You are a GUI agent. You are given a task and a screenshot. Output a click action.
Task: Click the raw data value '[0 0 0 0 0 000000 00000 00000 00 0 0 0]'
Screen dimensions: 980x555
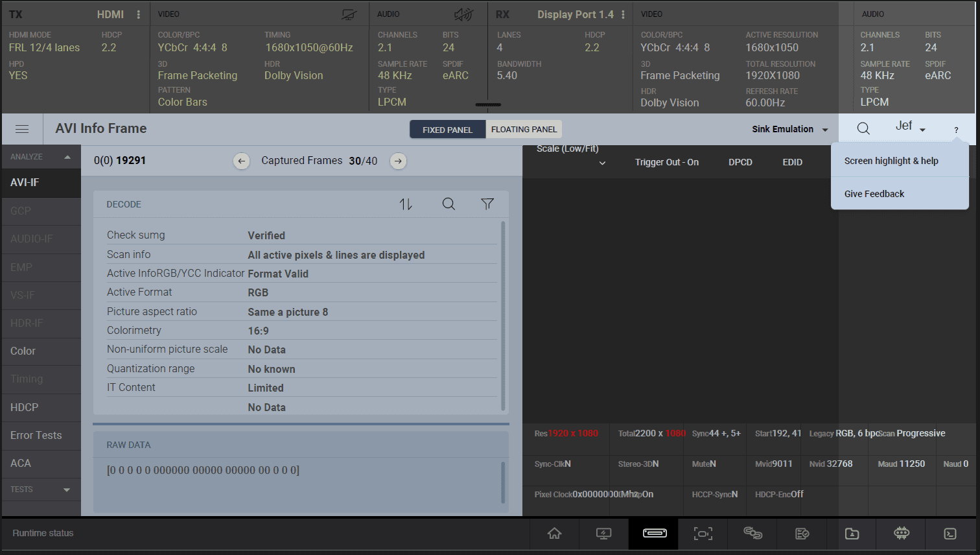203,470
